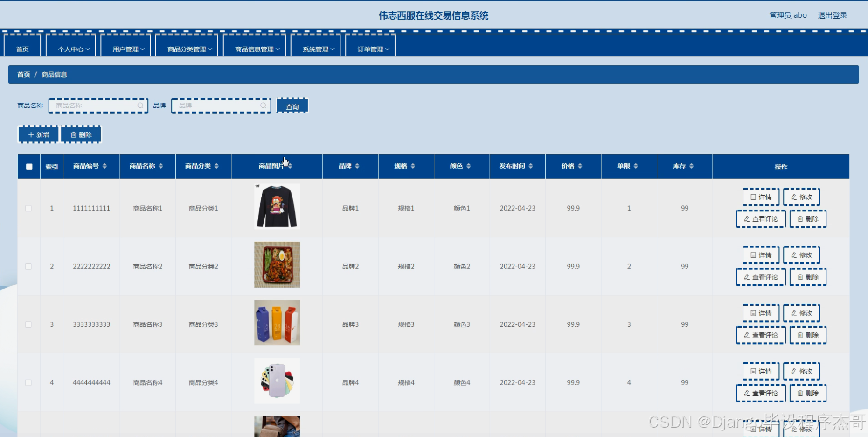
Task: Check the row 2 checkbox for 2222222222
Action: [x=28, y=267]
